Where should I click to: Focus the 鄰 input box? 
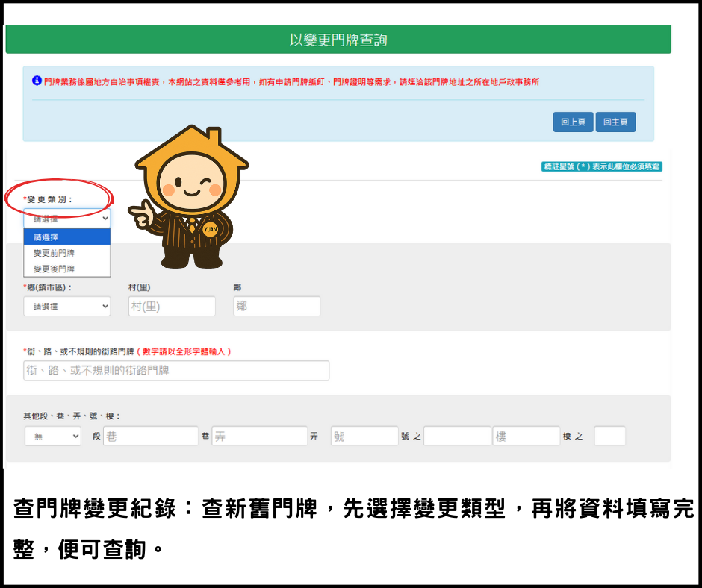coord(276,306)
